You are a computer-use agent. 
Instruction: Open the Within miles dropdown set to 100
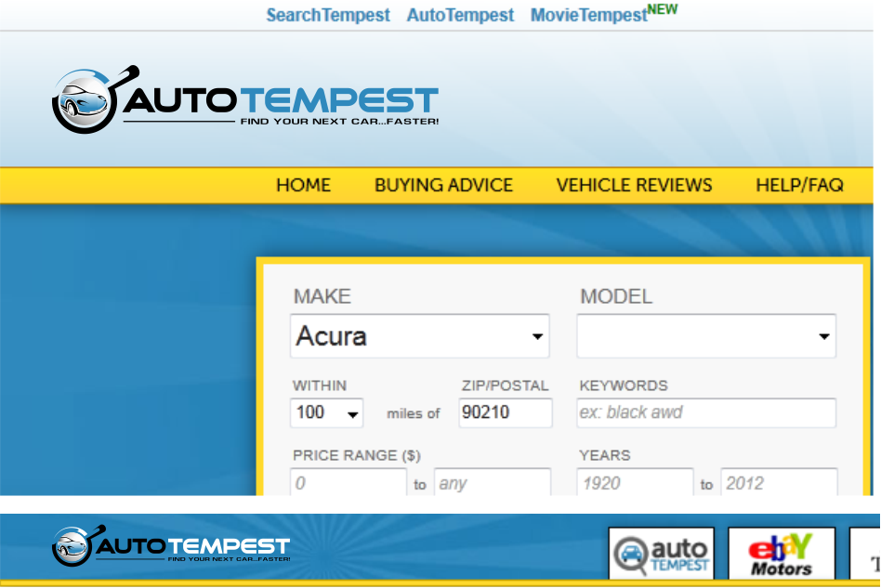(327, 412)
